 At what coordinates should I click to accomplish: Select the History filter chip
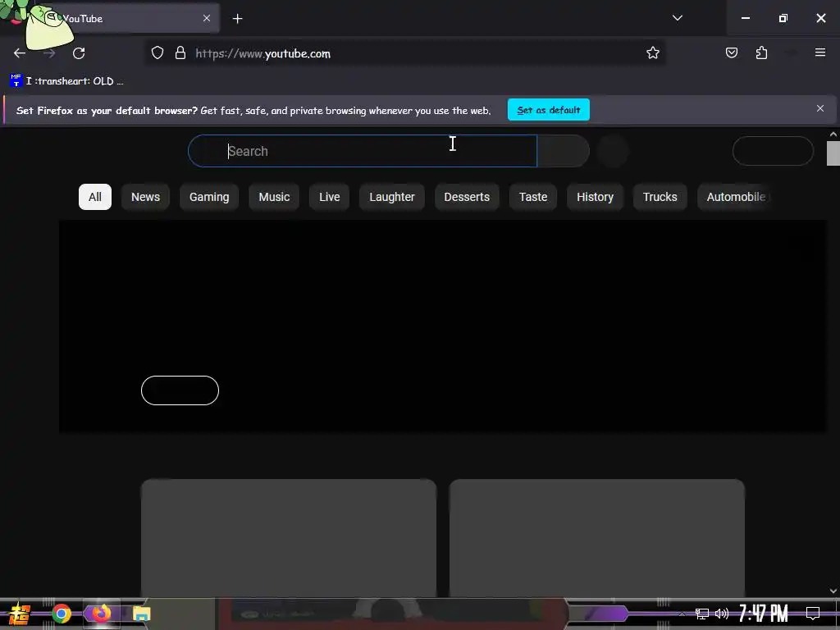(595, 197)
